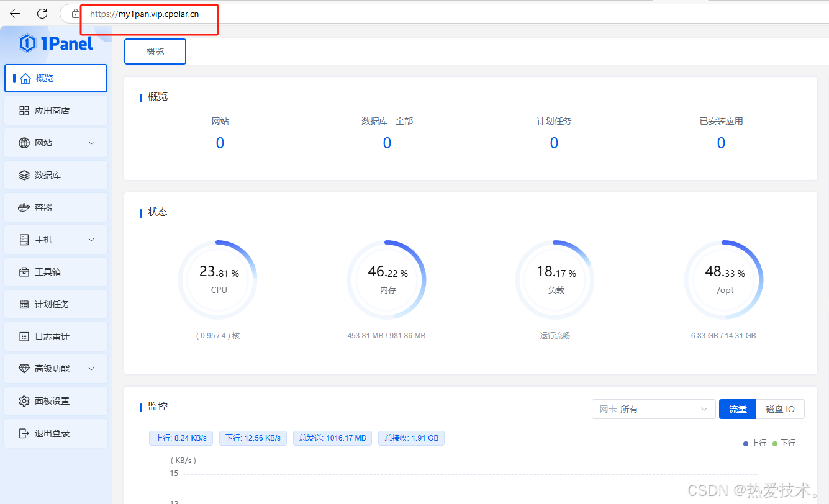This screenshot has height=504, width=829.
Task: Click the browser back arrow
Action: [x=15, y=13]
